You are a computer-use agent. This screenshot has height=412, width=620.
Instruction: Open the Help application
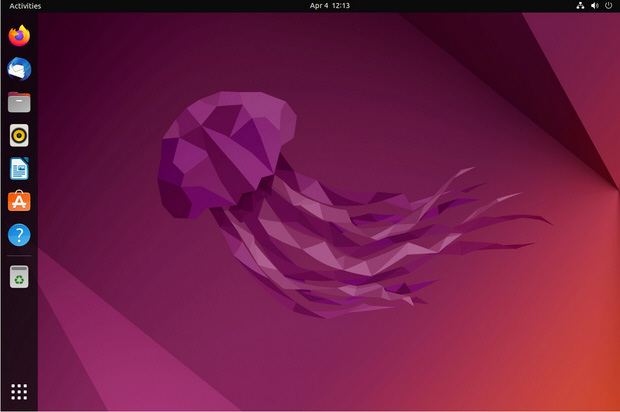[x=19, y=235]
